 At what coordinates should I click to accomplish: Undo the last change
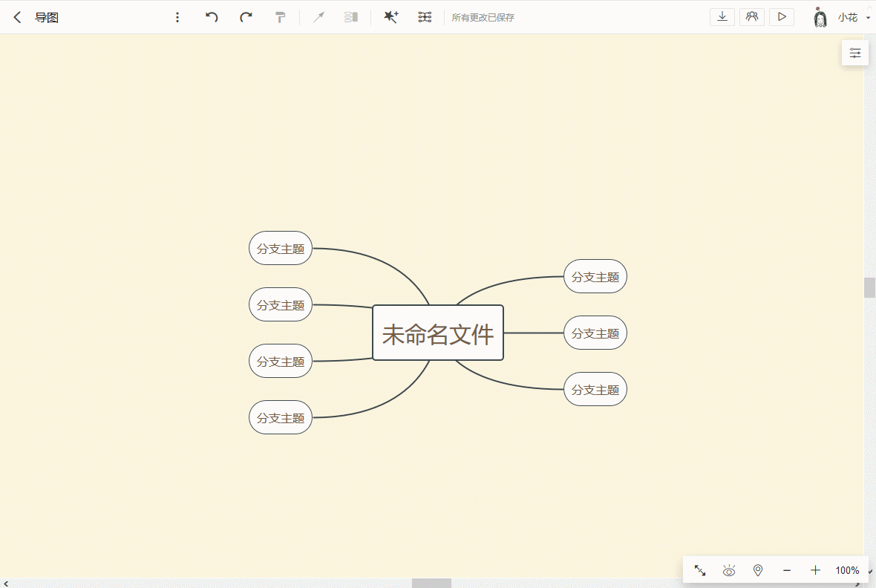(x=211, y=17)
